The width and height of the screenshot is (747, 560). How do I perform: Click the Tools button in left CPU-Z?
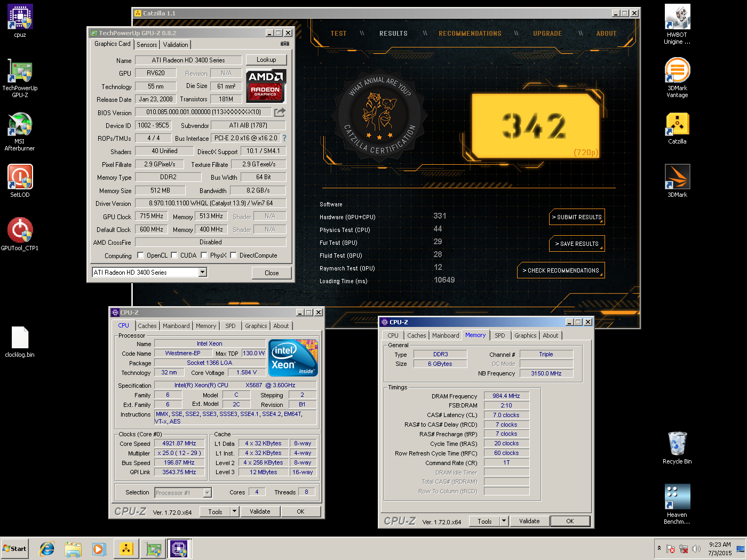(215, 511)
